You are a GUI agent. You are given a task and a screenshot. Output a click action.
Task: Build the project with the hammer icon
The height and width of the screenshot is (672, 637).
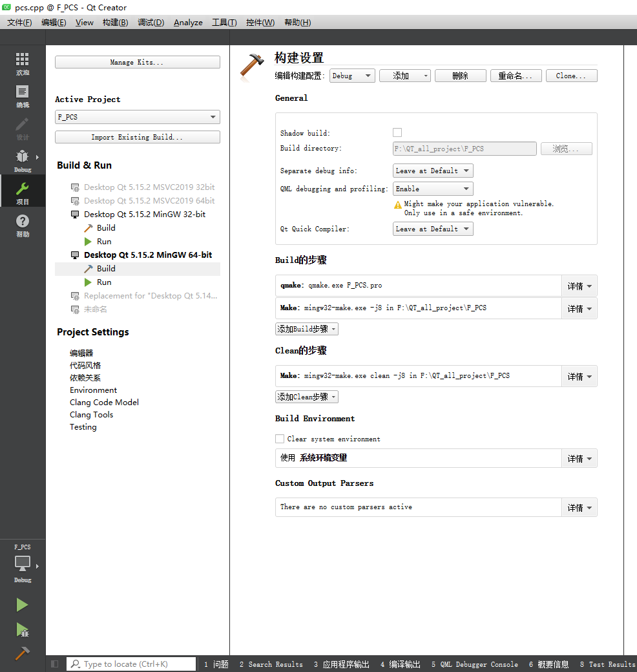(22, 655)
